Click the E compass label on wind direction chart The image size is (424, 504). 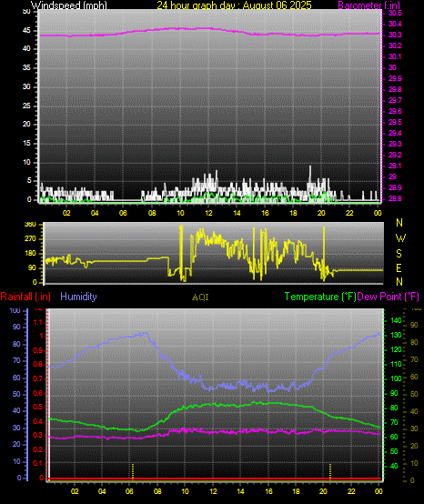coord(399,268)
